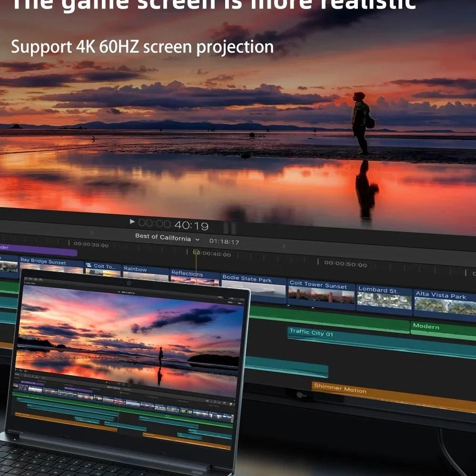The width and height of the screenshot is (476, 476).
Task: Select the green Modern audio clip
Action: pos(443,330)
